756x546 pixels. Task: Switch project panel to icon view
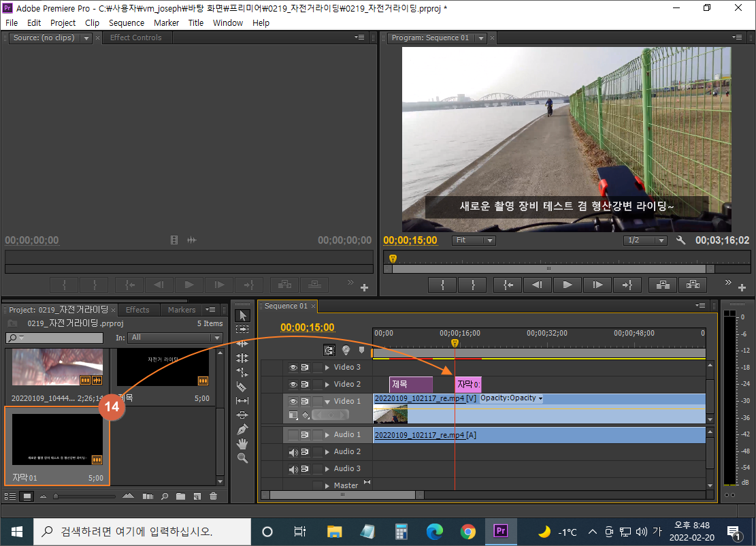point(27,496)
